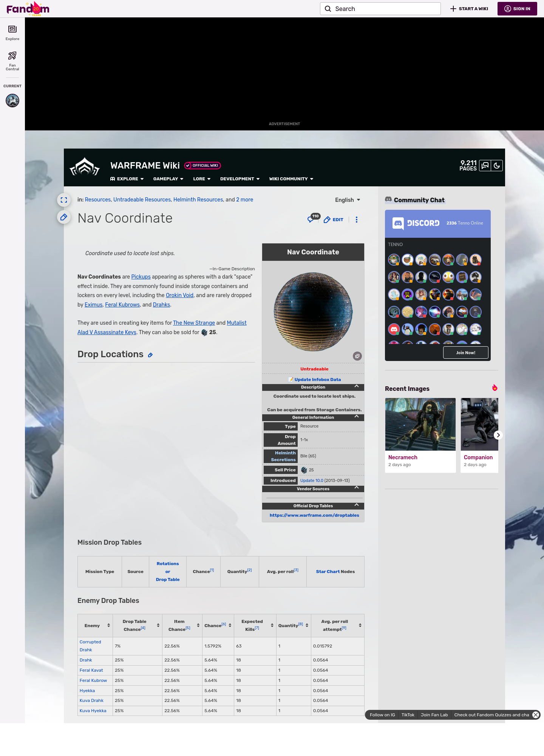Collapse the General Information section
Image resolution: width=544 pixels, height=756 pixels.
pos(313,417)
